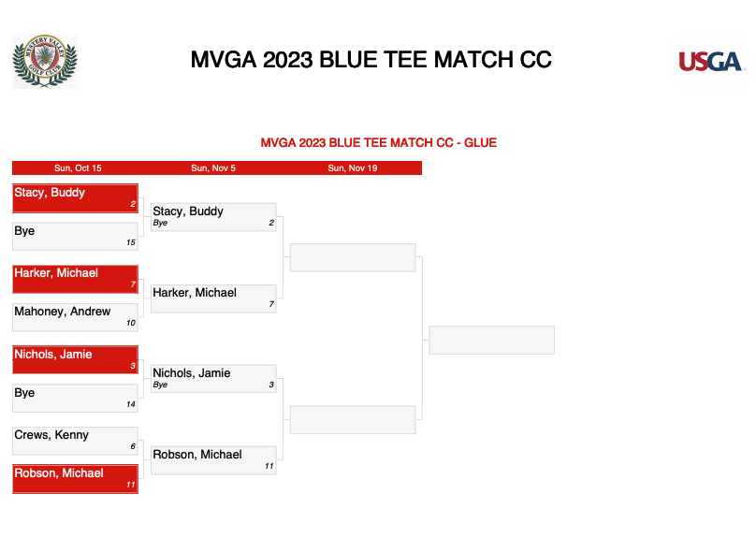This screenshot has width=756, height=538.
Task: Open Harker, Michael second round match box
Action: (x=213, y=298)
